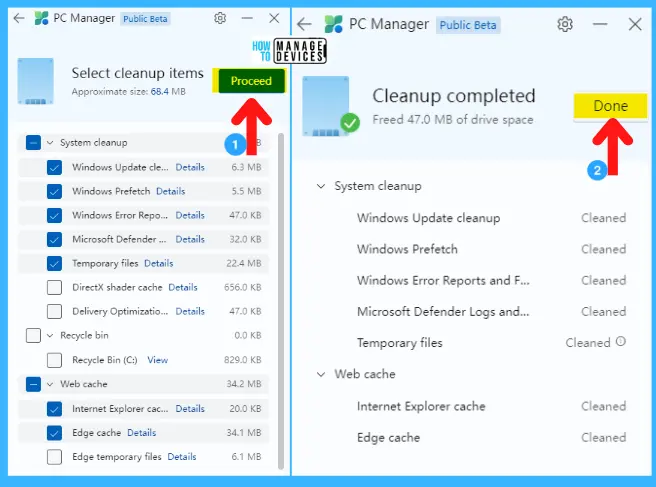This screenshot has height=487, width=656.
Task: Uncheck Windows Update cleanup checkbox
Action: pyautogui.click(x=54, y=167)
